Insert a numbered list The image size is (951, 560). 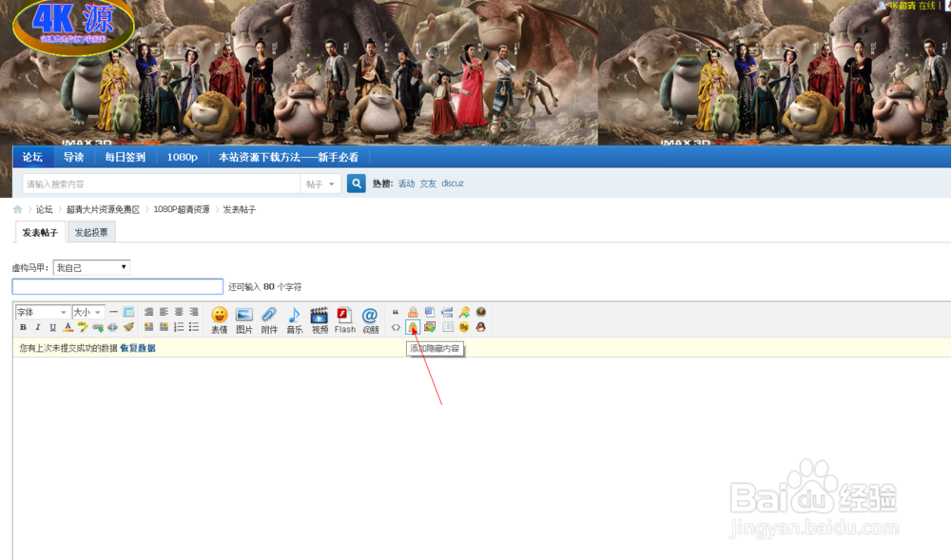tap(179, 327)
